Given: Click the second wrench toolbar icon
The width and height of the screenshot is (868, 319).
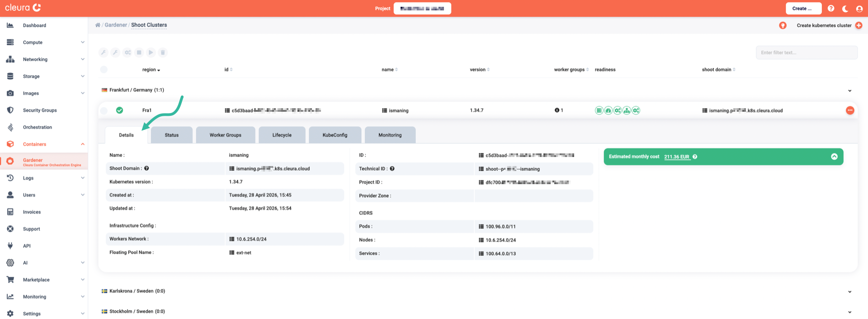Looking at the screenshot, I should pyautogui.click(x=115, y=52).
